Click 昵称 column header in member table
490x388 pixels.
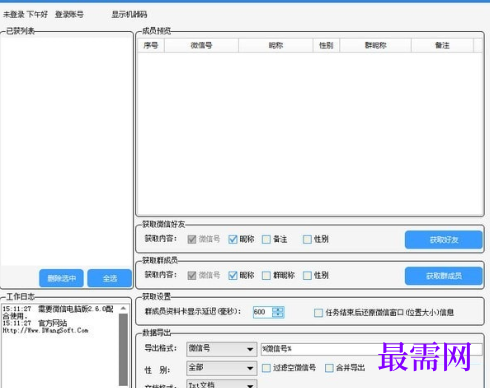point(276,45)
